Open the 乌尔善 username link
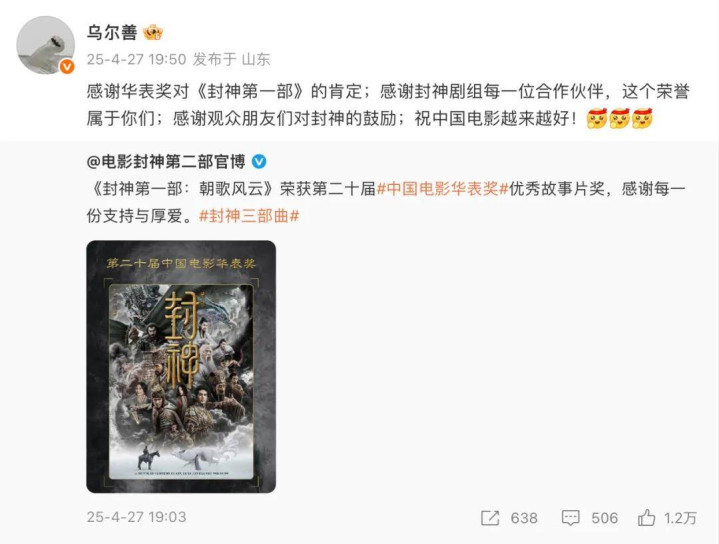 (x=112, y=33)
